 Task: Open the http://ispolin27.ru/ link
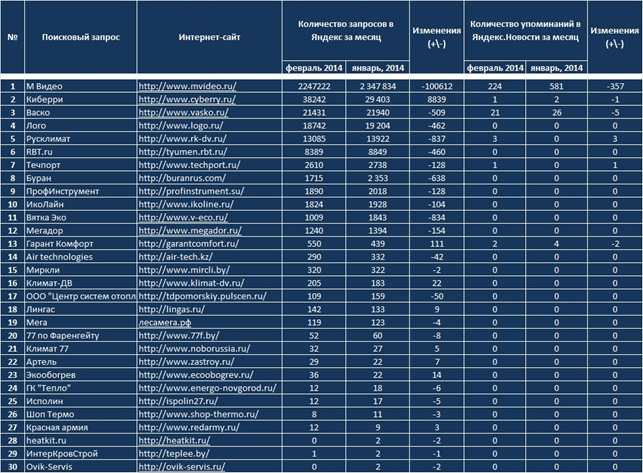click(x=178, y=401)
